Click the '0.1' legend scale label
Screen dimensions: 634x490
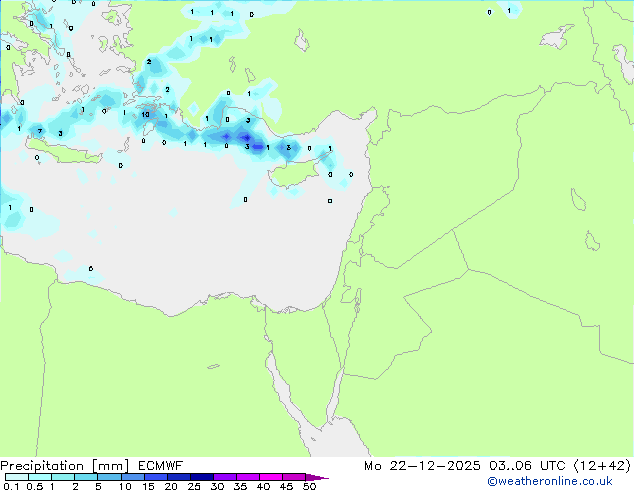[11, 486]
